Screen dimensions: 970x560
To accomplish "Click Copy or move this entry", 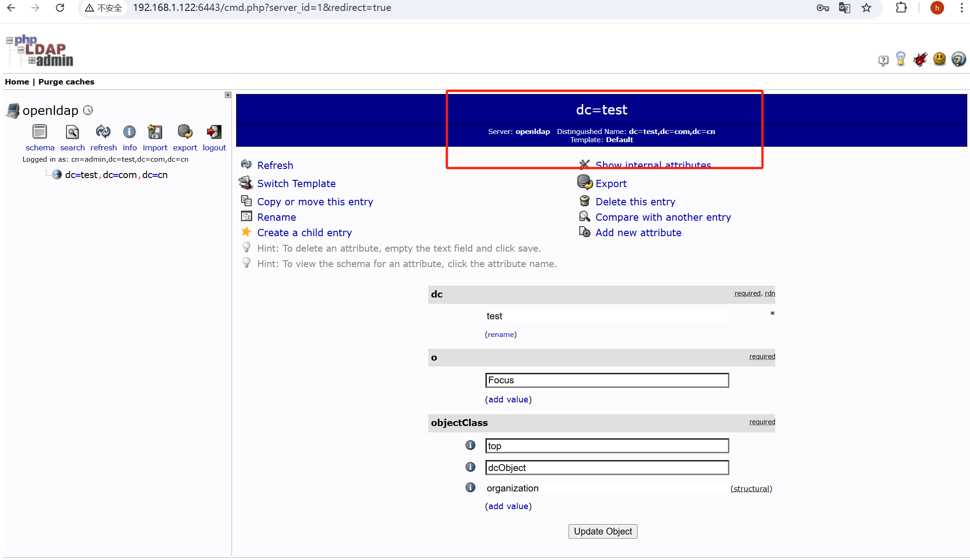I will (315, 202).
